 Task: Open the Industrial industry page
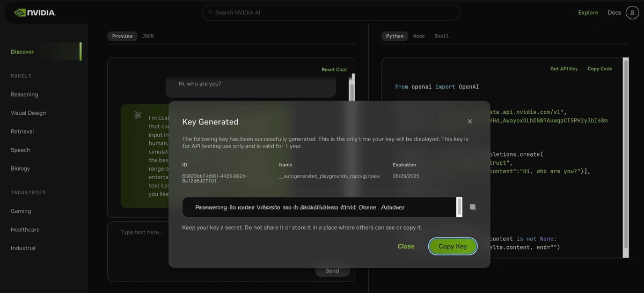point(23,248)
